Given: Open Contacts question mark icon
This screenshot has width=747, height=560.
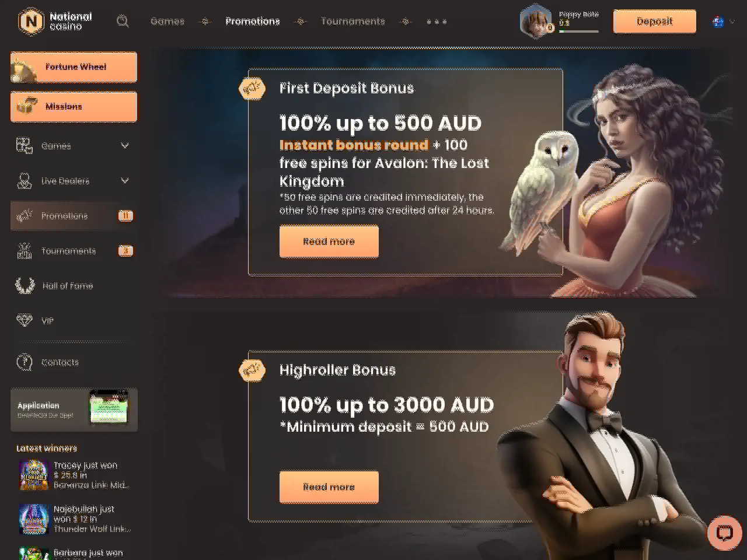Looking at the screenshot, I should (25, 362).
